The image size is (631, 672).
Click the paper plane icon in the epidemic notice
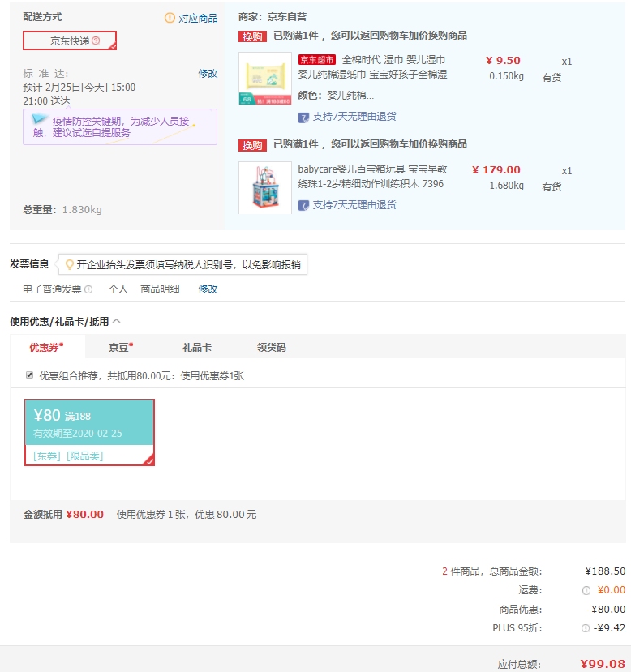39,118
